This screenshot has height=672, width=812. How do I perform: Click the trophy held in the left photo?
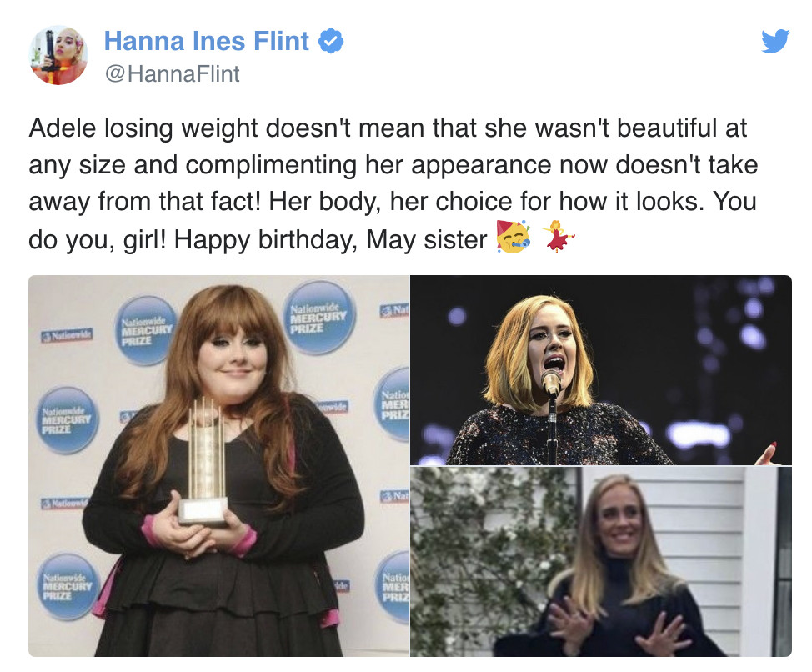click(203, 461)
